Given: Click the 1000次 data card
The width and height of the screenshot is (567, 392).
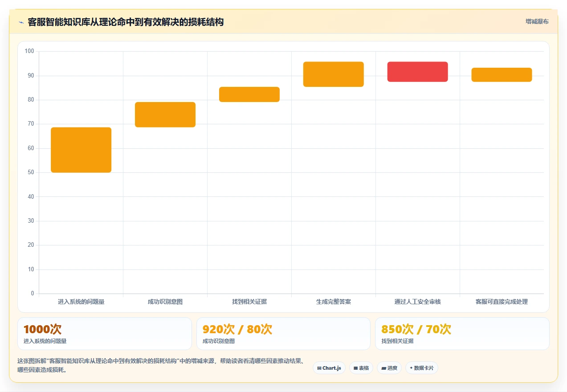Looking at the screenshot, I should (105, 334).
